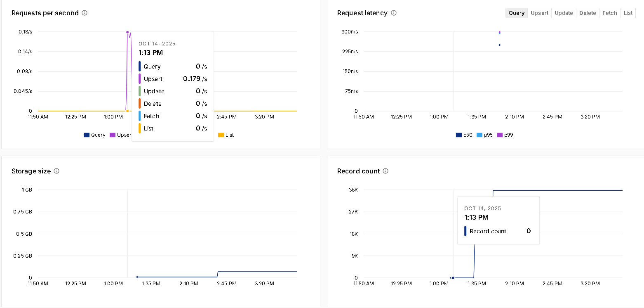Switch latency view to Delete

pyautogui.click(x=588, y=13)
